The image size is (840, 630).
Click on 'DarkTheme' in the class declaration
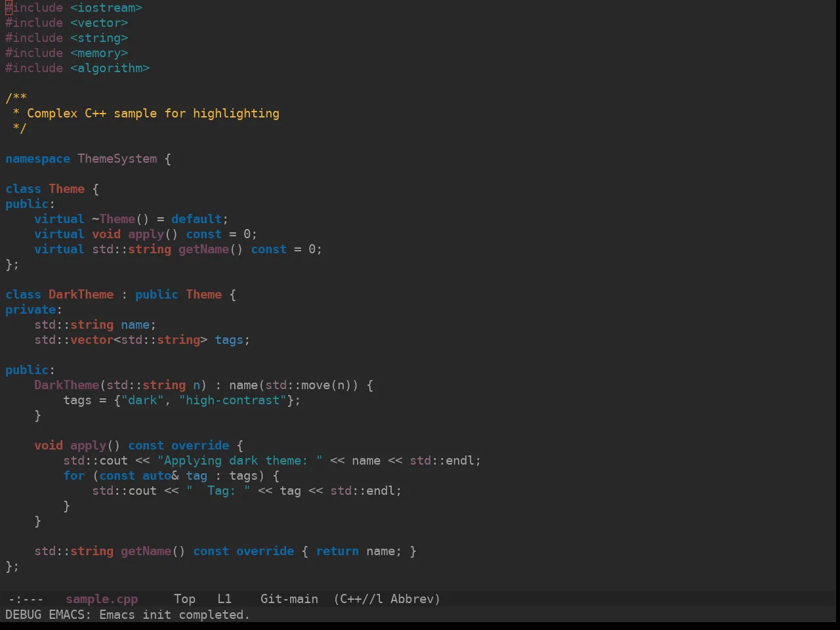(x=81, y=295)
